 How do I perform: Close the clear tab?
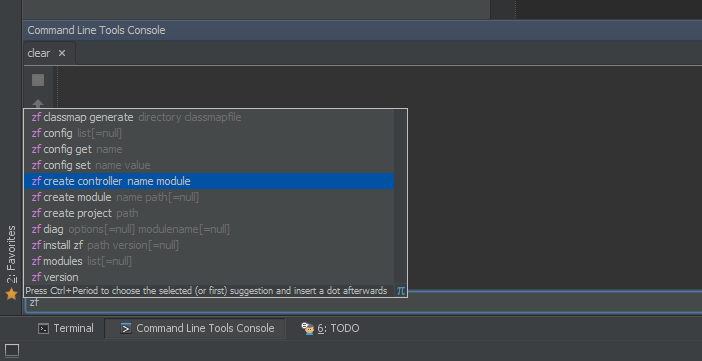[62, 53]
